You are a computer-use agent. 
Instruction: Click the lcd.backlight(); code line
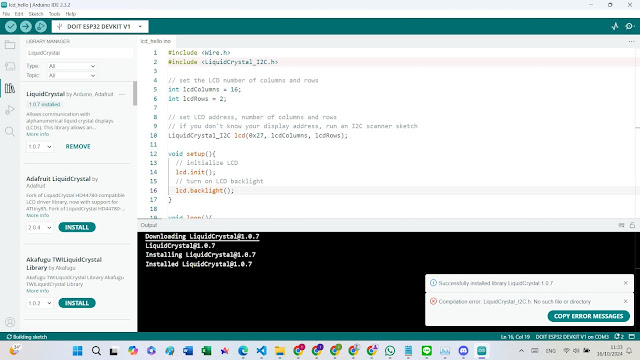coord(204,191)
